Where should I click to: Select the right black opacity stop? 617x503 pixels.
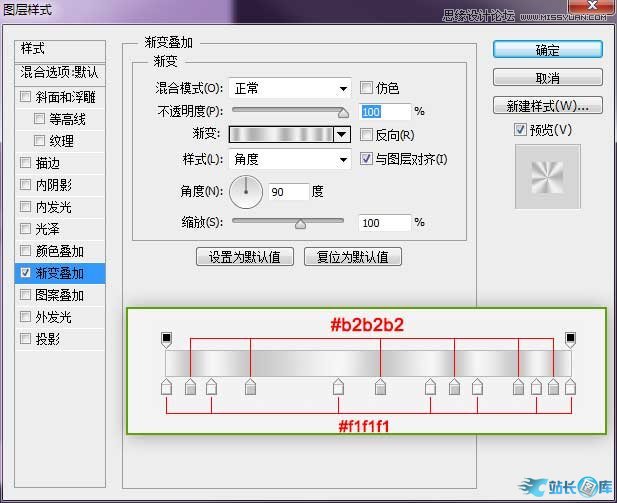(x=571, y=340)
